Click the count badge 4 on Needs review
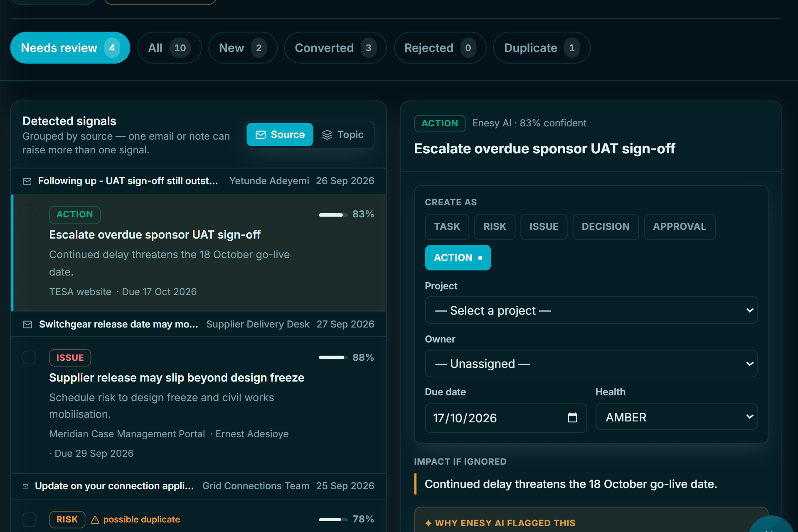Viewport: 798px width, 532px height. [112, 48]
